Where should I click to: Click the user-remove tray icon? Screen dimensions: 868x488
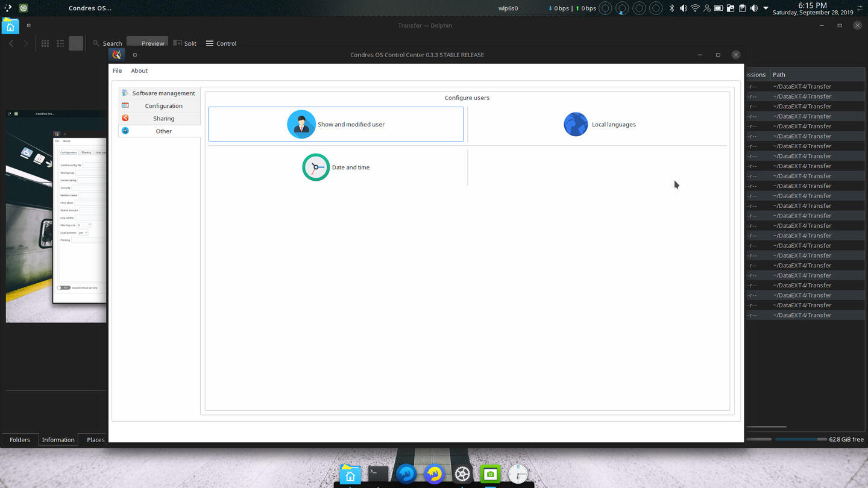[x=707, y=8]
